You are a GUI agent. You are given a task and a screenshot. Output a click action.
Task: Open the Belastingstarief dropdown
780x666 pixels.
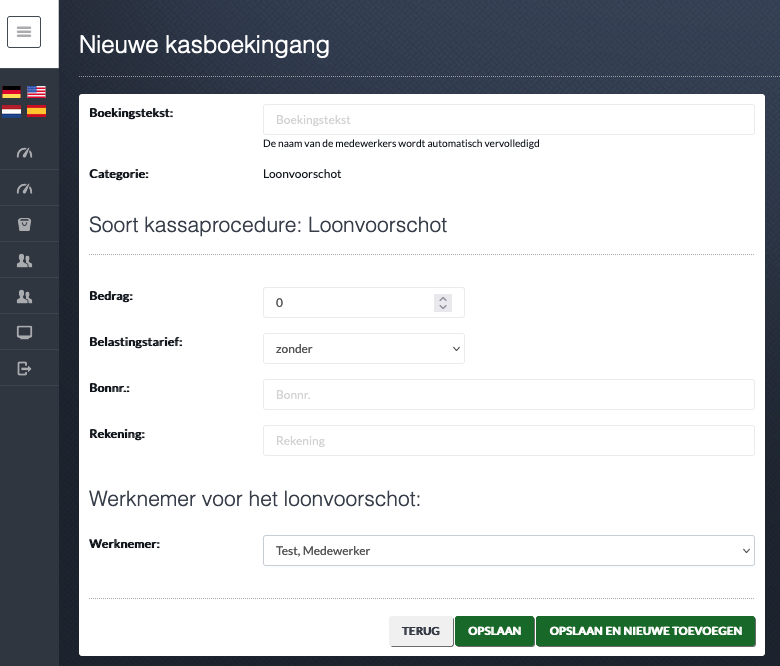click(364, 349)
